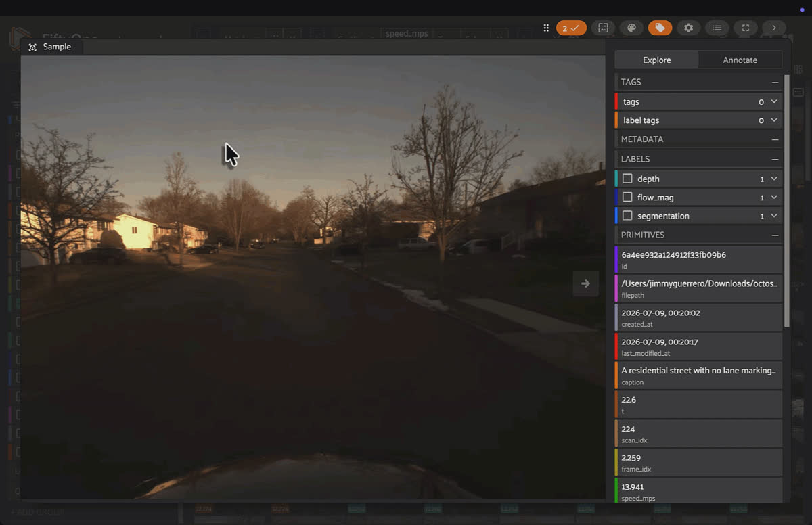Viewport: 812px width, 525px height.
Task: Click the street sample image
Action: click(x=313, y=277)
